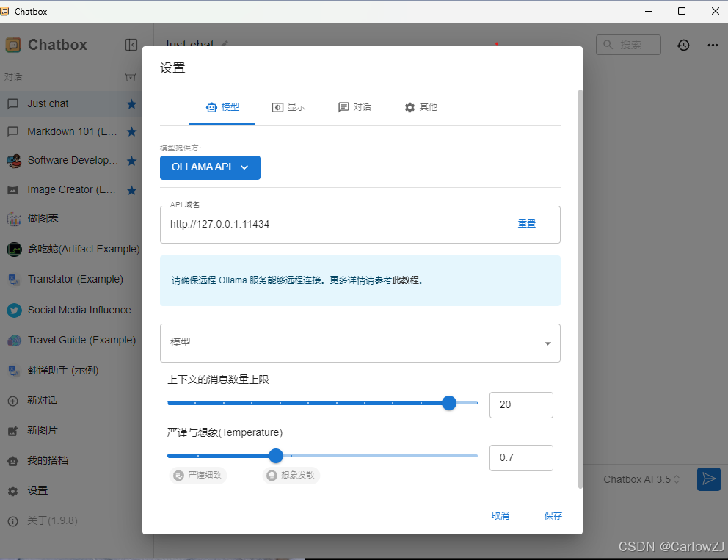Screen dimensions: 728x560
Task: Click the Chatbox logo icon
Action: click(13, 45)
